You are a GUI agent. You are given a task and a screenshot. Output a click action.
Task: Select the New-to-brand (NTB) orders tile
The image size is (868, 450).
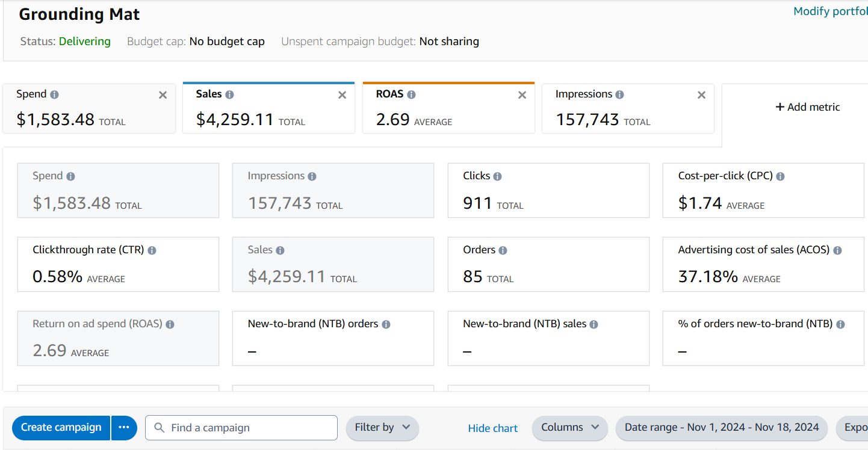click(333, 338)
